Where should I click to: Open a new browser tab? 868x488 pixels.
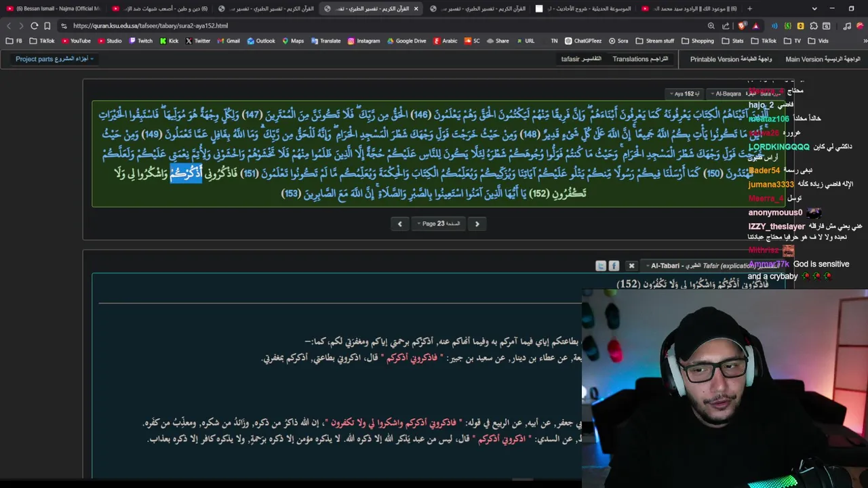(x=749, y=9)
